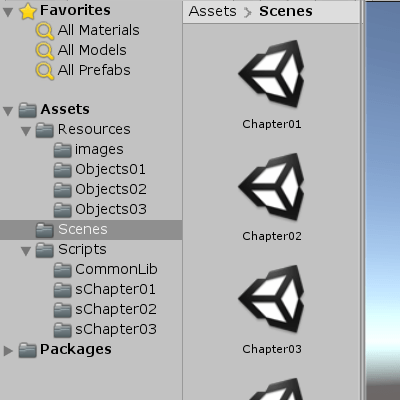The height and width of the screenshot is (400, 400).
Task: Click the Scenes breadcrumb label
Action: coord(286,11)
